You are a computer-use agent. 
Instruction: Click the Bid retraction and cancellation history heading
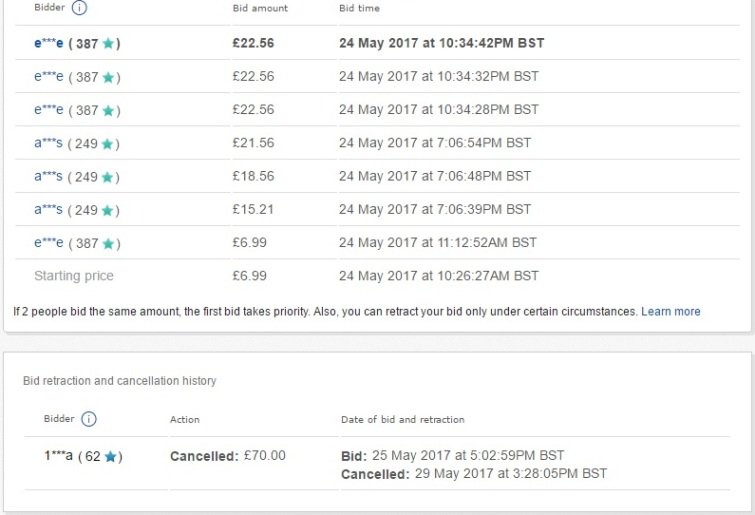tap(119, 381)
